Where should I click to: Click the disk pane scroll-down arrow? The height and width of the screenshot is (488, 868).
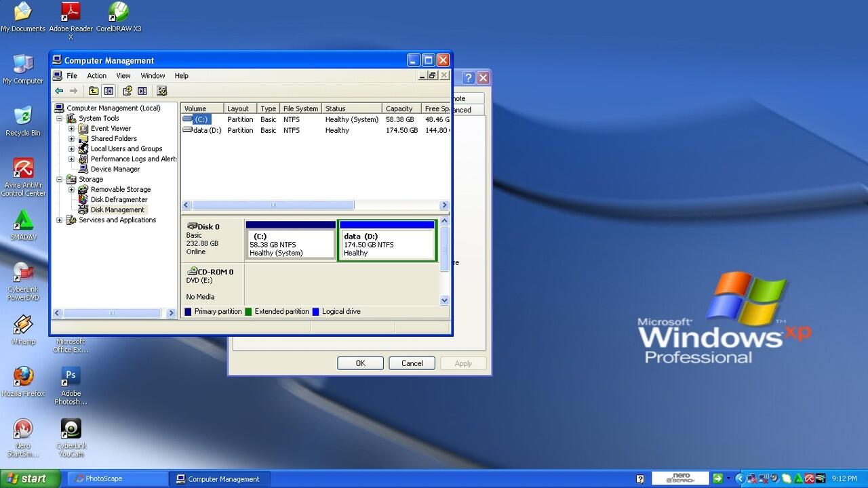(x=445, y=300)
